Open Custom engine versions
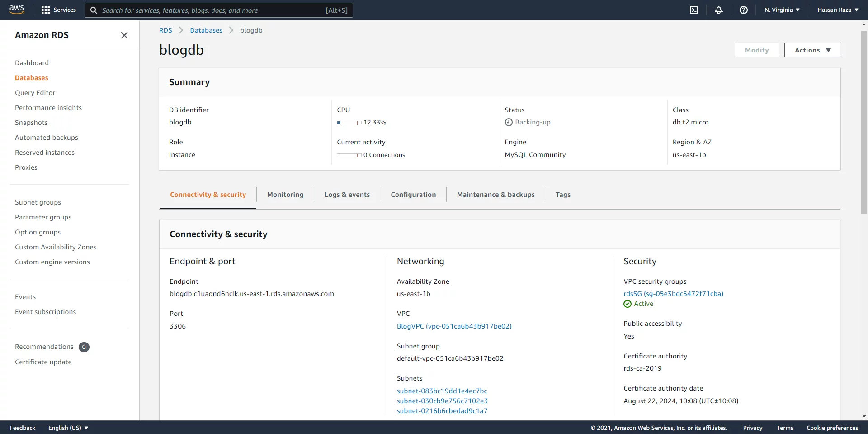 pyautogui.click(x=52, y=262)
